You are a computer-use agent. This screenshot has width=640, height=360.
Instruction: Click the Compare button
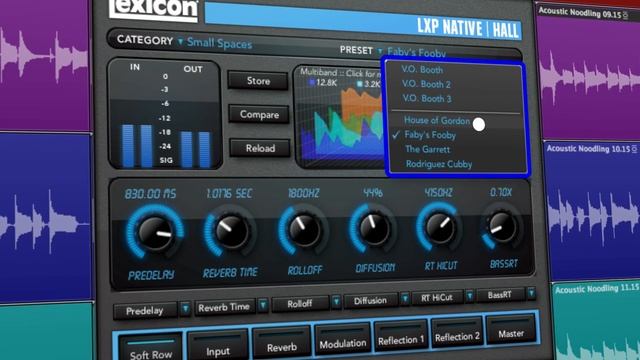(259, 115)
